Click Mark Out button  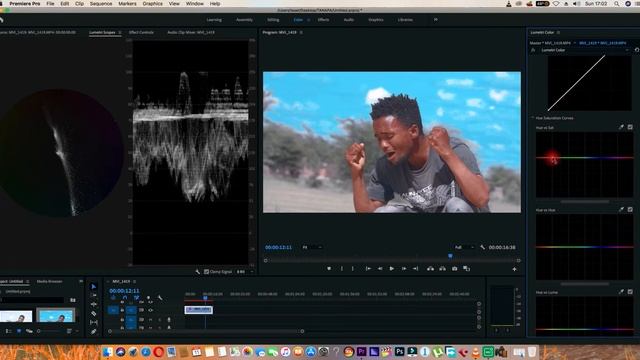[353, 269]
